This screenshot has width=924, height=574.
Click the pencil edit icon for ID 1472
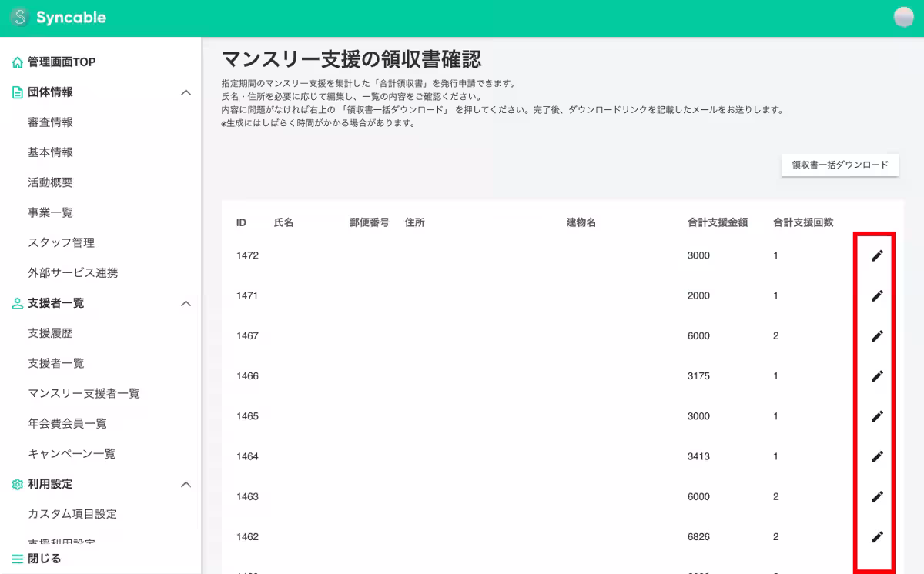[878, 255]
